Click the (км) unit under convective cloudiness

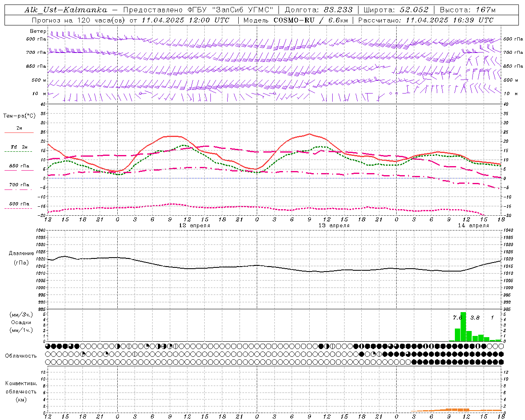(x=21, y=399)
